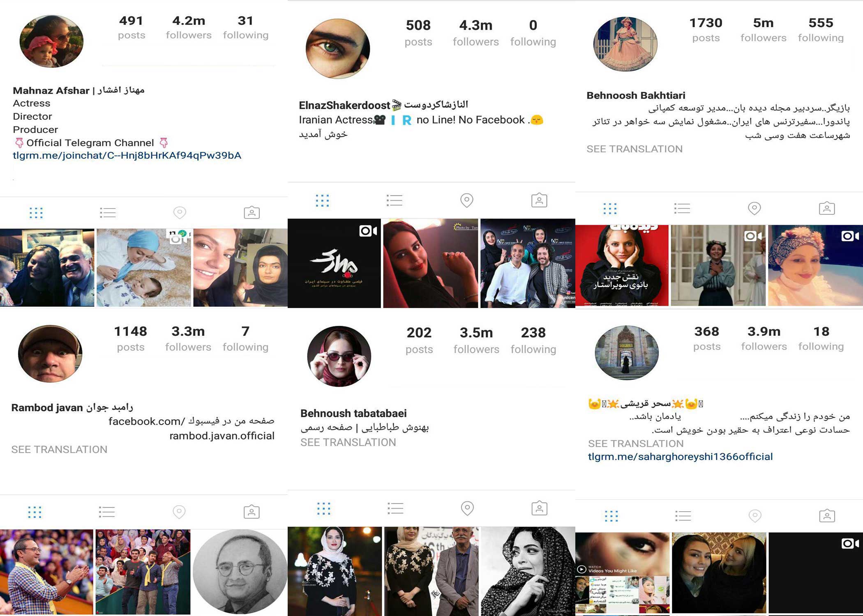Open grid view on Behnoush tabatabaei profile
This screenshot has height=616, width=863.
click(324, 508)
